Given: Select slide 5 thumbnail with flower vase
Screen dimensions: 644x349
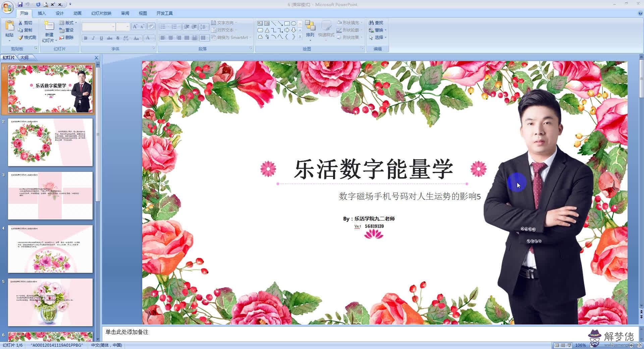Looking at the screenshot, I should 50,302.
